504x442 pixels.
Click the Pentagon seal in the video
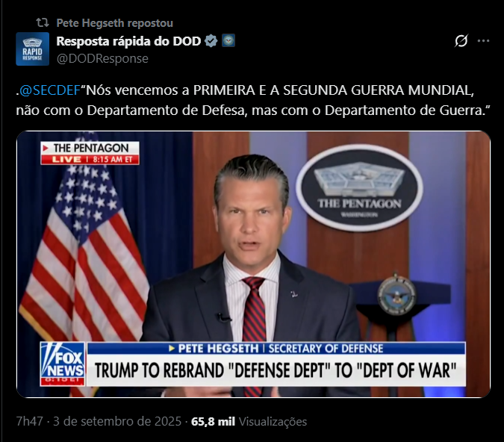(359, 187)
